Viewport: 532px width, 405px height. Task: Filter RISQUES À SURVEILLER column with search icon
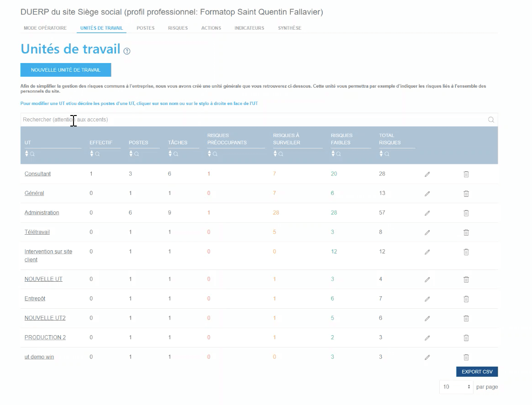point(281,154)
